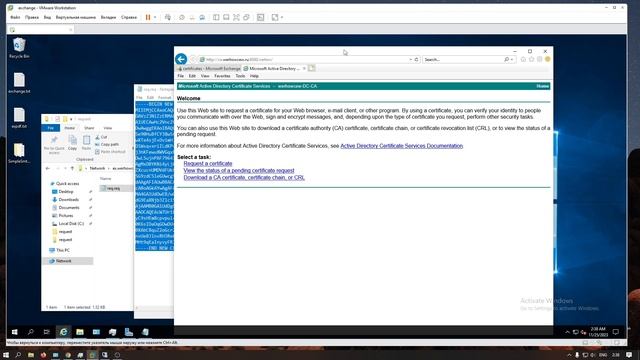
Task: Click the refresh icon in IE address bar
Action: pyautogui.click(x=416, y=60)
